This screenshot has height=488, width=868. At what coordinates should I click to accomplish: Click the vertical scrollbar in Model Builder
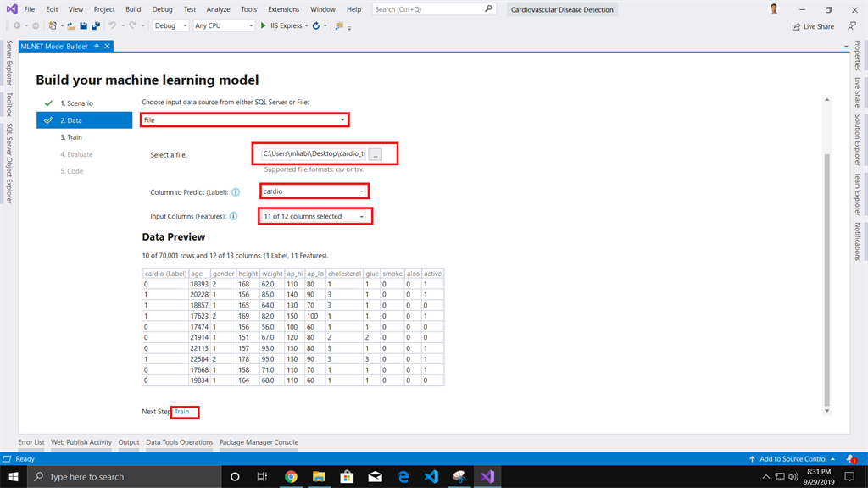click(x=827, y=280)
